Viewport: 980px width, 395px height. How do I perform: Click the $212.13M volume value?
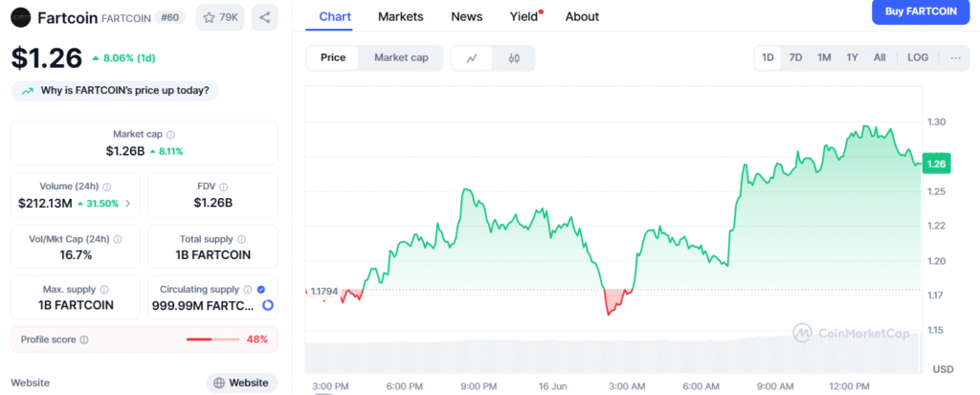[45, 203]
